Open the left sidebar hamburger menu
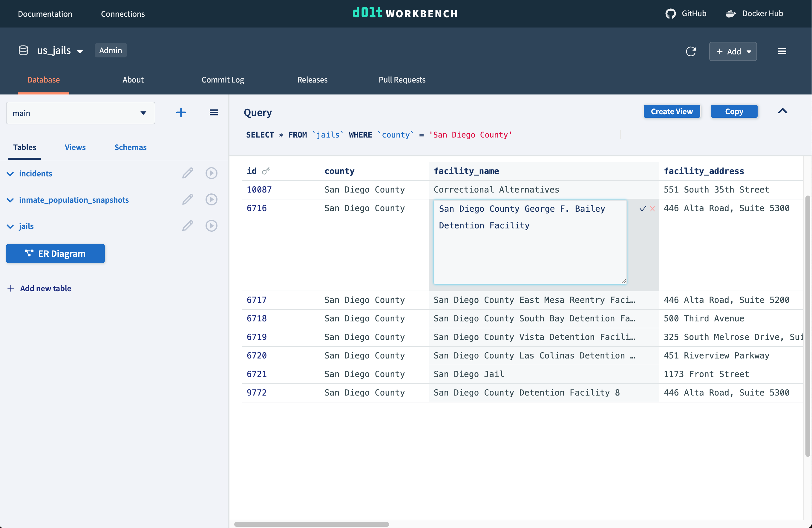 pyautogui.click(x=214, y=112)
